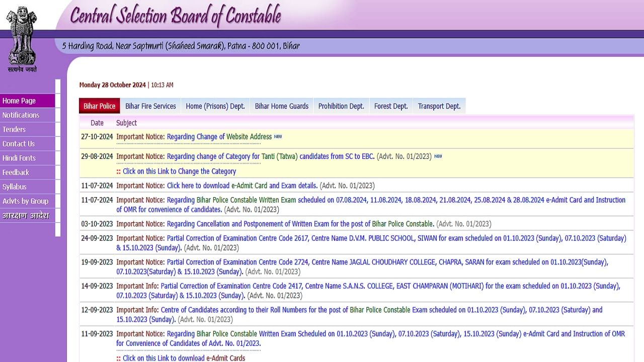Open Contact Us page
Viewport: 644px width, 362px height.
(x=28, y=144)
